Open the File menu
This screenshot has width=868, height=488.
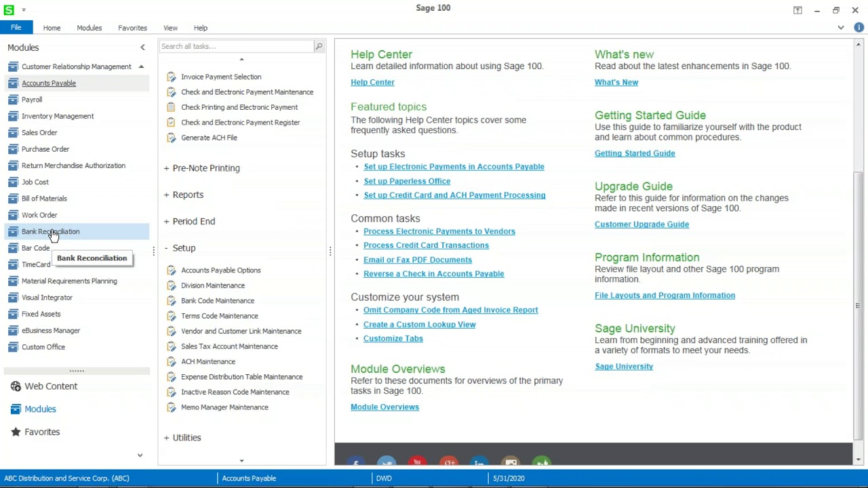click(16, 28)
